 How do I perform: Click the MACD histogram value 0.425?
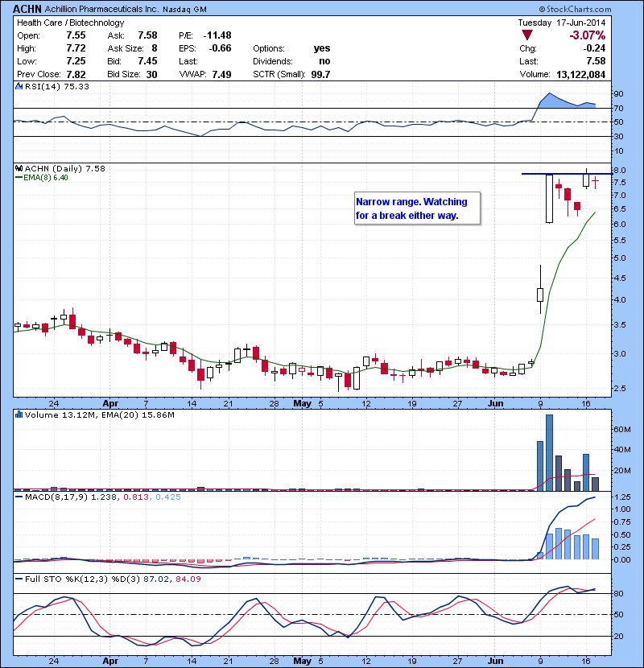[x=168, y=497]
